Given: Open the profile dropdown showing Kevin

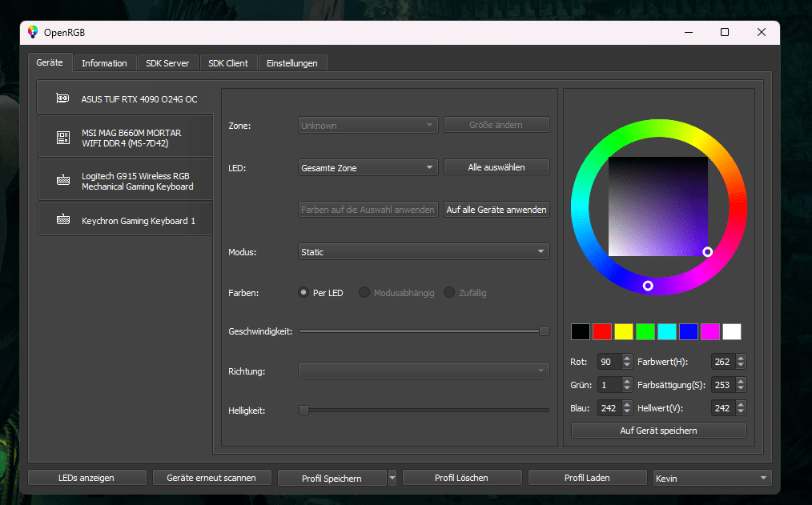Looking at the screenshot, I should [x=713, y=478].
